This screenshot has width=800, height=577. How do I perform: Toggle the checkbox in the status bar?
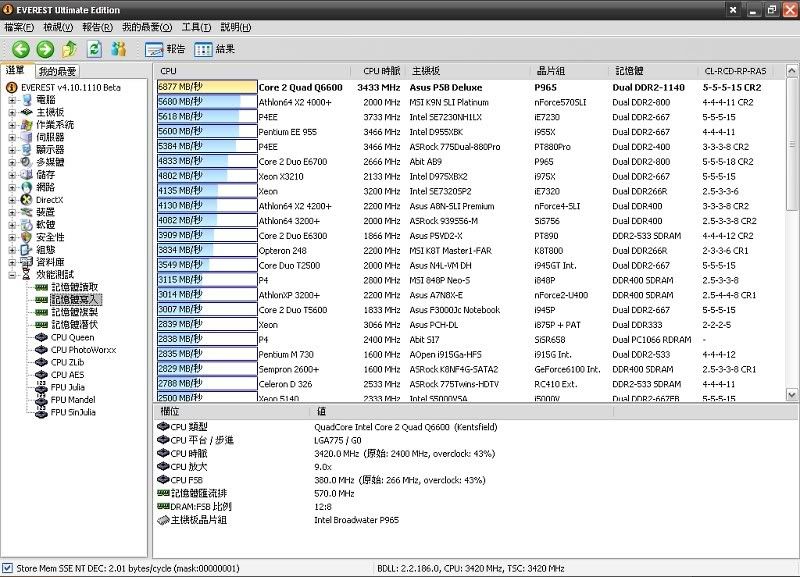point(8,569)
